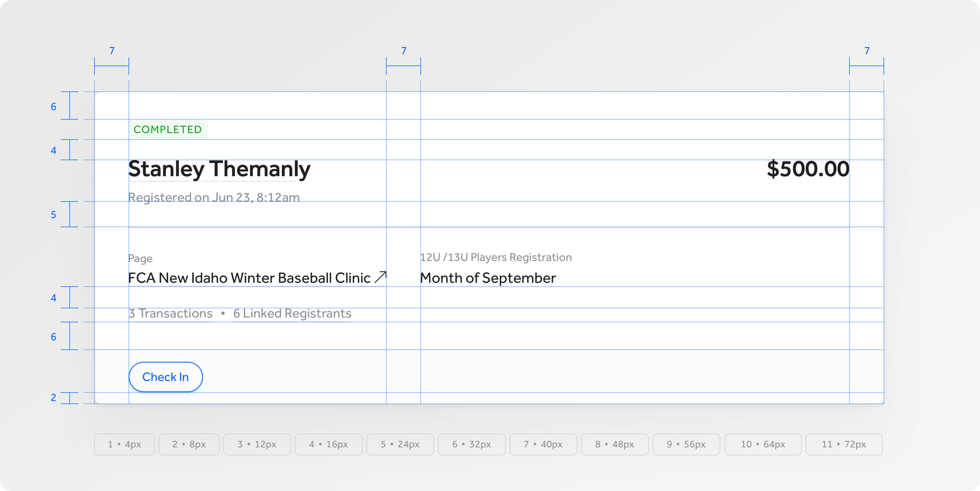Click the Check In button
This screenshot has height=491, width=980.
coord(166,377)
